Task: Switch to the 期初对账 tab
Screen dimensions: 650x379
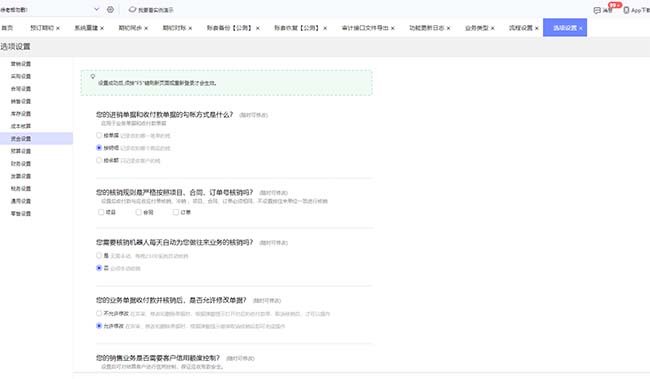Action: click(174, 28)
